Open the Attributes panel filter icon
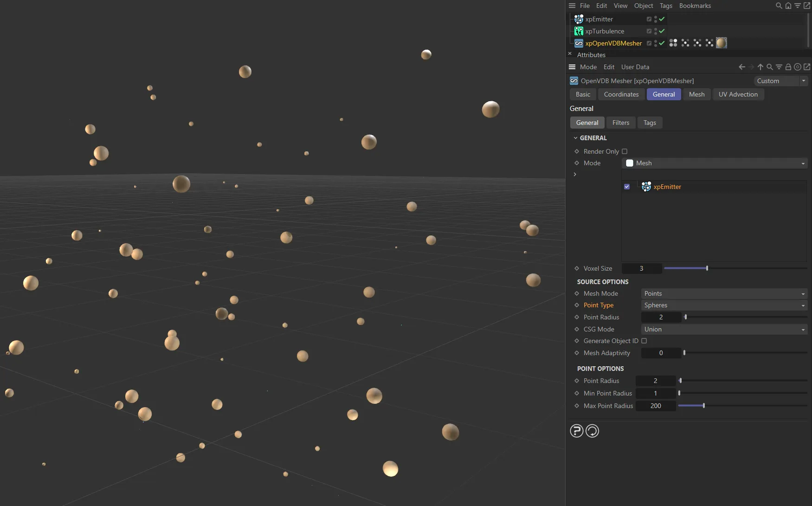Screen dimensions: 812x506 (779, 67)
